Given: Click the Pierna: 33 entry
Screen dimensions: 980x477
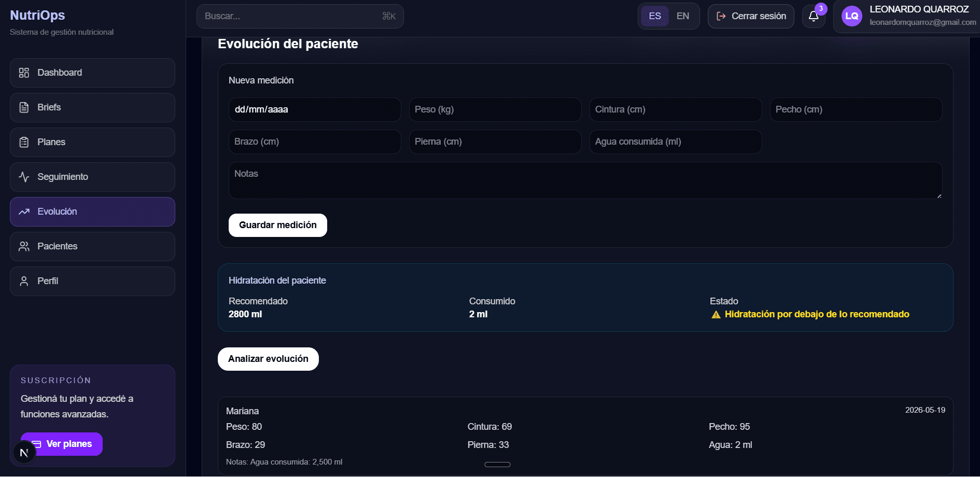Looking at the screenshot, I should tap(488, 445).
